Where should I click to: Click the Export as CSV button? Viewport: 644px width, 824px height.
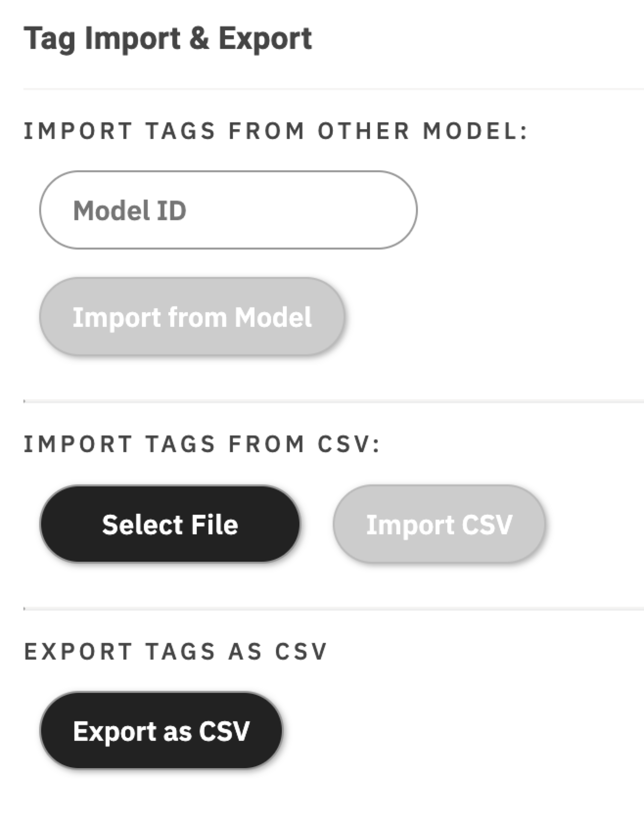(161, 731)
